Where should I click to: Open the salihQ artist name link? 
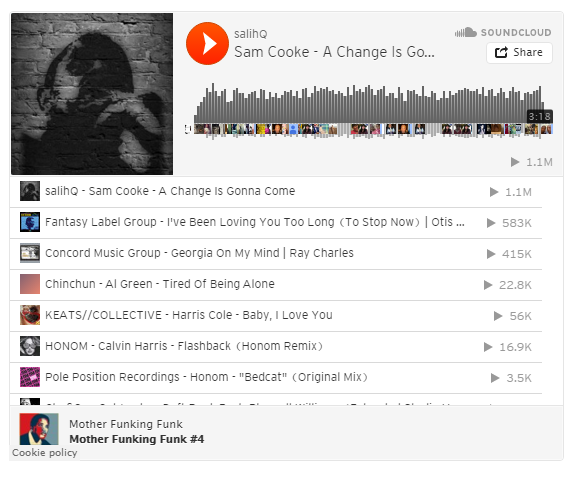(250, 34)
